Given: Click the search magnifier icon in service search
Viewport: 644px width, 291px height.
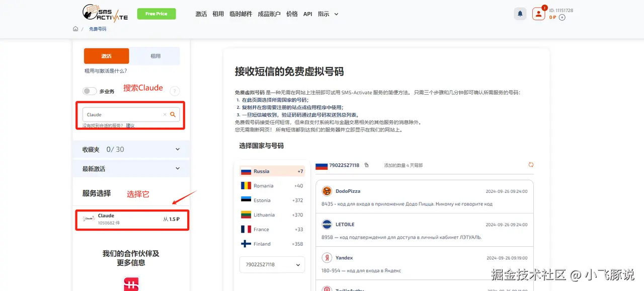Looking at the screenshot, I should pos(173,114).
